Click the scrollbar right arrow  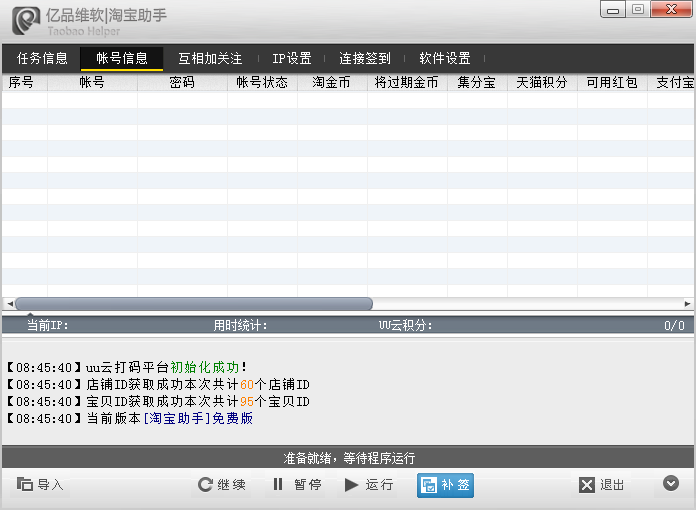click(688, 304)
